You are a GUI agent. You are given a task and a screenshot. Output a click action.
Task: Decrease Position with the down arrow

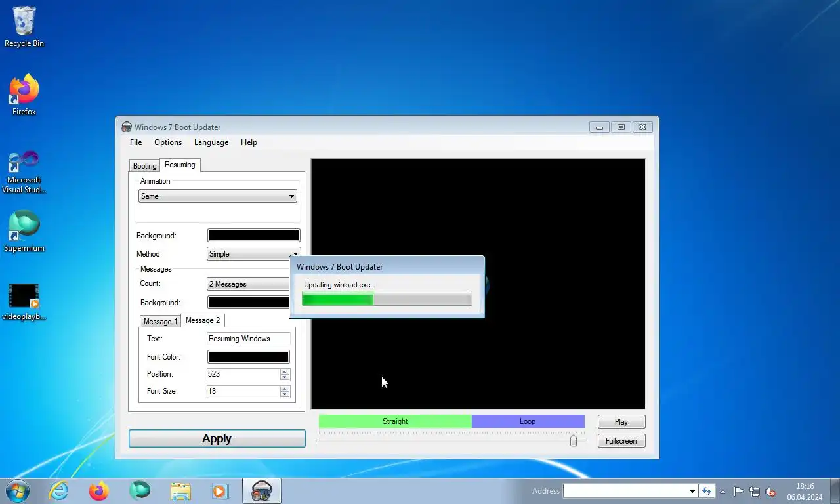[x=285, y=377]
